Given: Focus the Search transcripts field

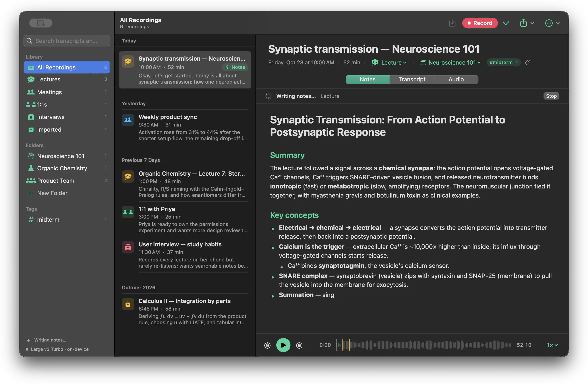Looking at the screenshot, I should click(x=67, y=41).
